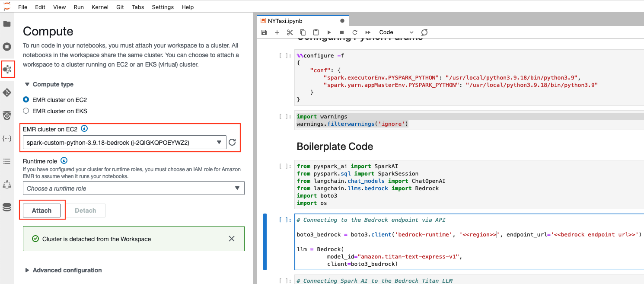Select the EMR cluster on EC2 option
The height and width of the screenshot is (284, 644).
click(26, 100)
